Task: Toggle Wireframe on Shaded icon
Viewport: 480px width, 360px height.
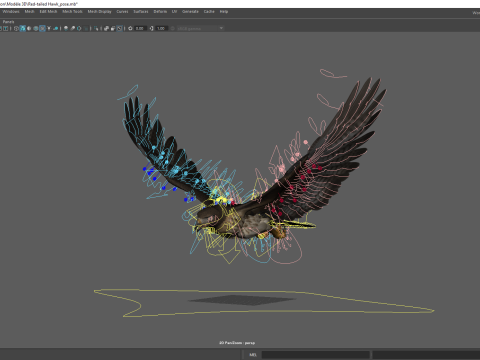Action: tap(36, 28)
